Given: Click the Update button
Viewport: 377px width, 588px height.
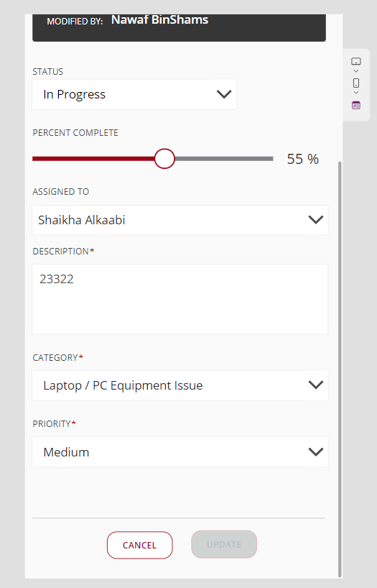Looking at the screenshot, I should 224,544.
